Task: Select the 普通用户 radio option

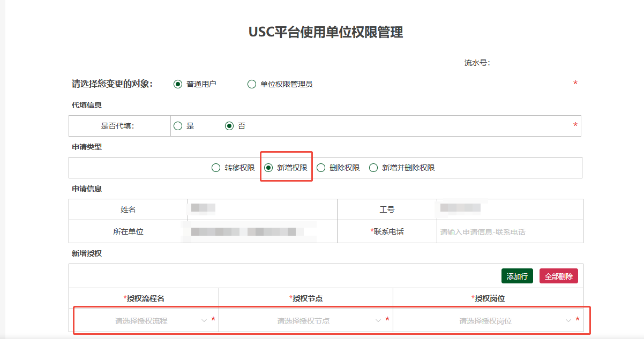Action: (178, 84)
